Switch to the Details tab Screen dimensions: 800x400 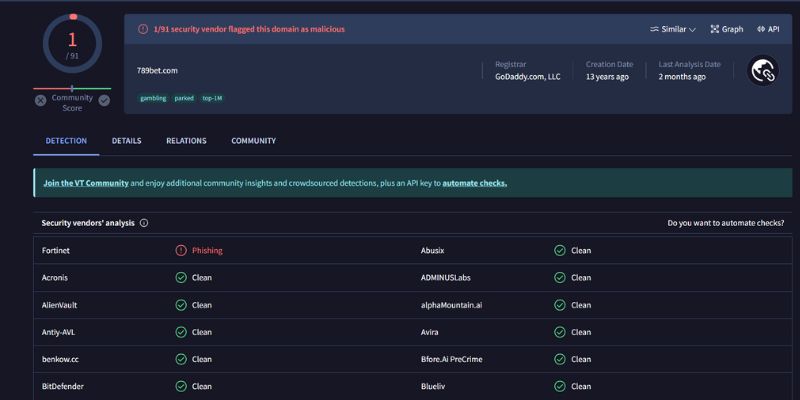pos(127,141)
